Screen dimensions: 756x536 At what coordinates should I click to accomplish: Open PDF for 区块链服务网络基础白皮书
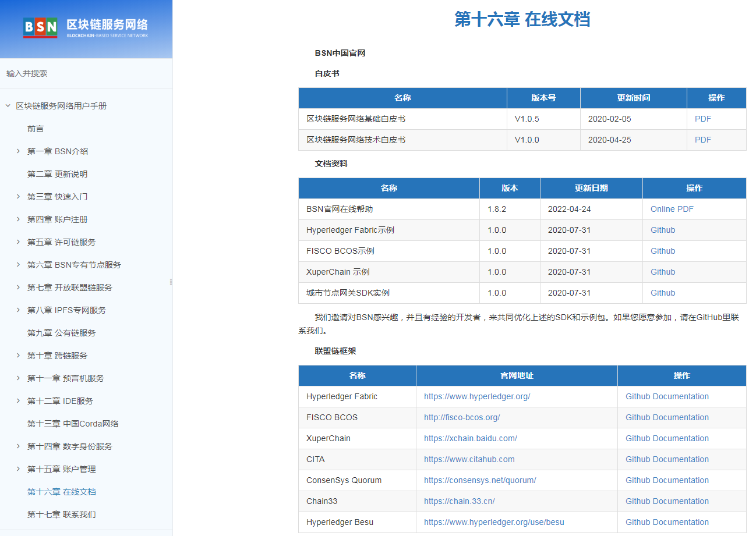(703, 119)
